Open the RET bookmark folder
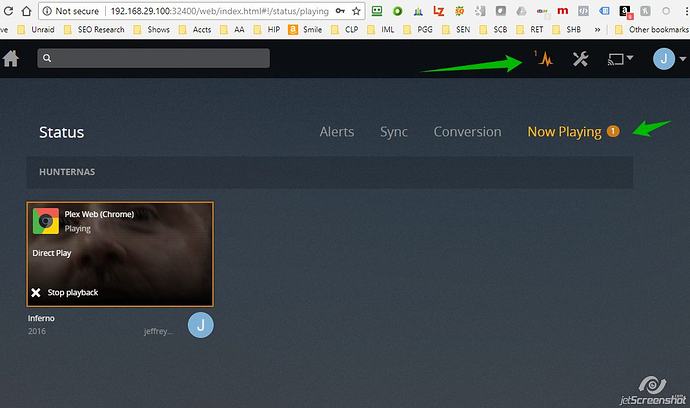Screen dimensions: 690x408 (x=529, y=29)
